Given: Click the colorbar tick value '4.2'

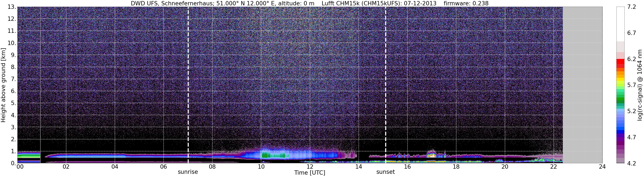Looking at the screenshot, I should (x=632, y=163).
